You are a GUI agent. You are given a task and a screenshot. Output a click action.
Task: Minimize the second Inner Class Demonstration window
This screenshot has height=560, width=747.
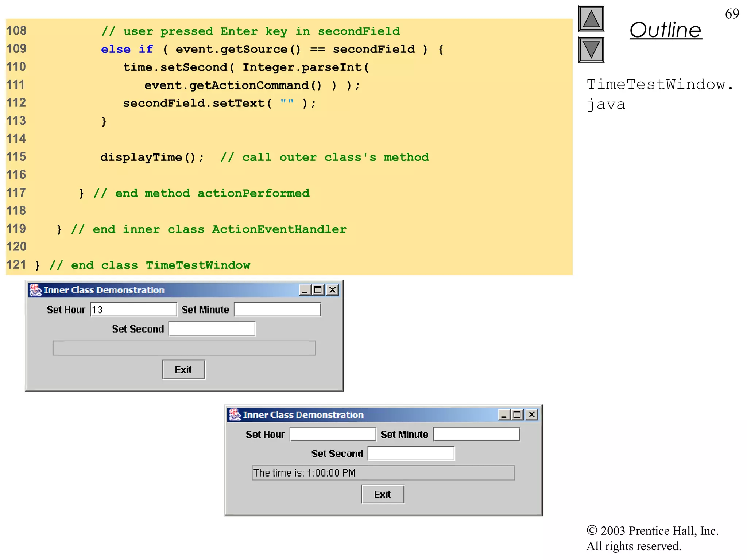(504, 415)
